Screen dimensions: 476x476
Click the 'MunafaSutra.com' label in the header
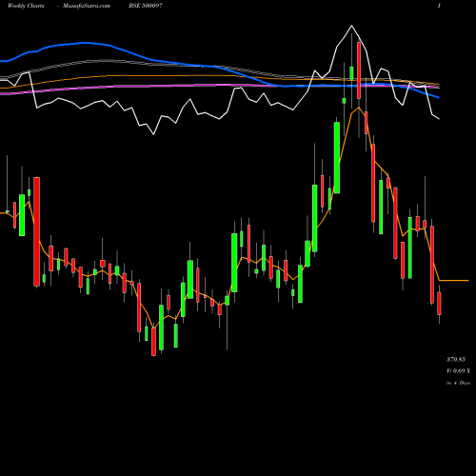87,6
